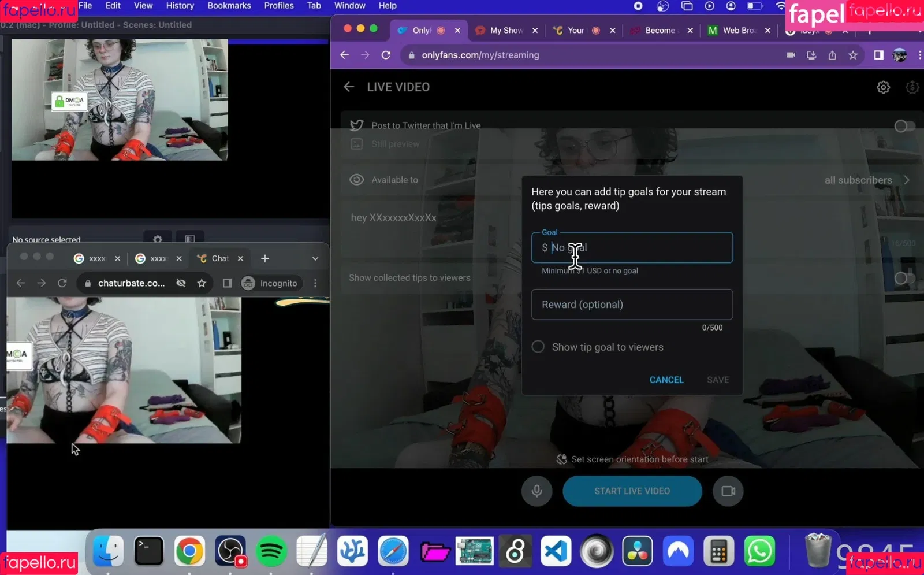Viewport: 924px width, 575px height.
Task: Toggle Show collected tips to viewers switch
Action: coord(904,278)
